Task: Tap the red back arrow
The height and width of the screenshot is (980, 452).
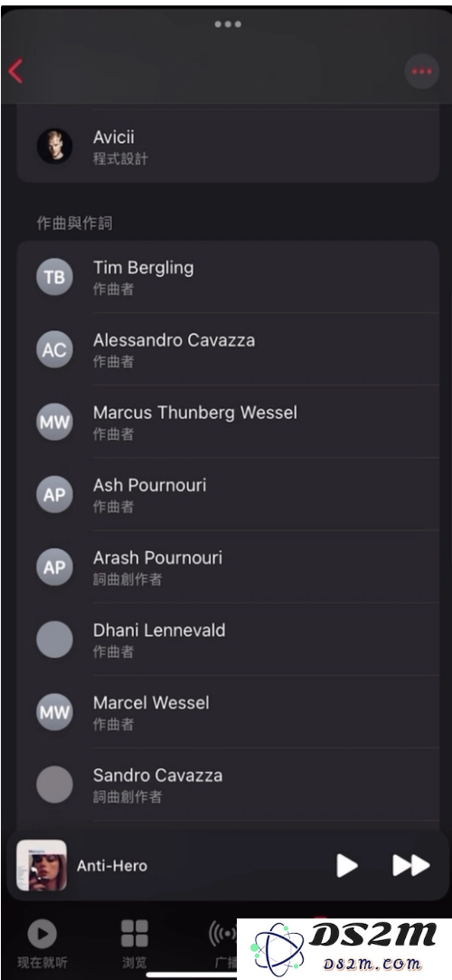Action: [15, 71]
